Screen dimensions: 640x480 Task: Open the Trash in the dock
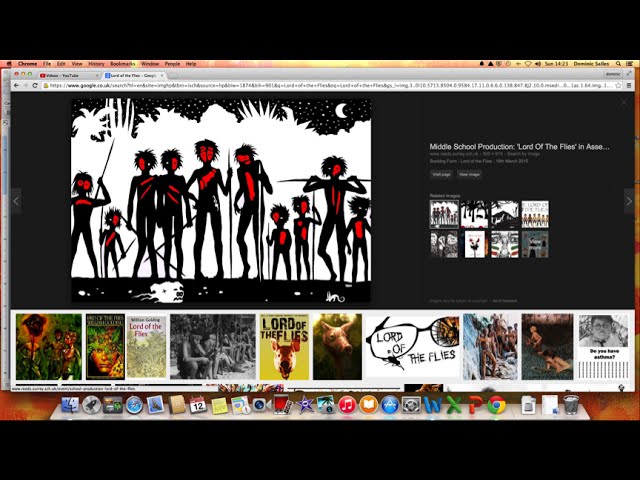(571, 405)
